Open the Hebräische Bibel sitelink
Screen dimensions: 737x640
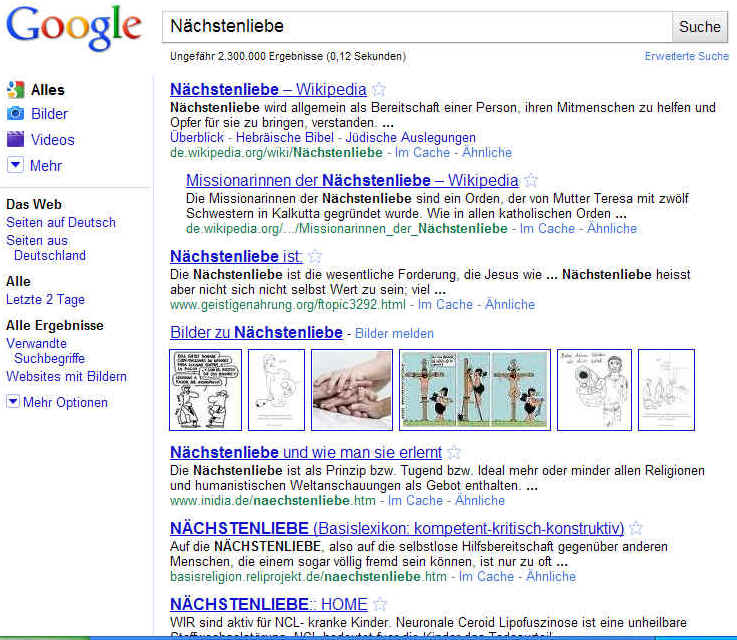285,137
